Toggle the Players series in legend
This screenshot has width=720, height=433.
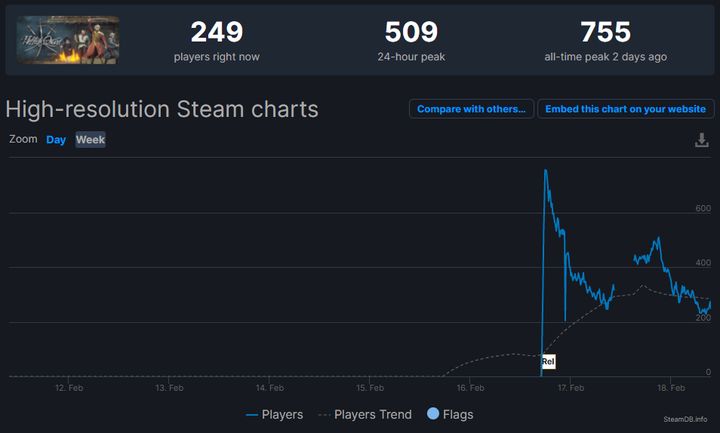(x=275, y=414)
